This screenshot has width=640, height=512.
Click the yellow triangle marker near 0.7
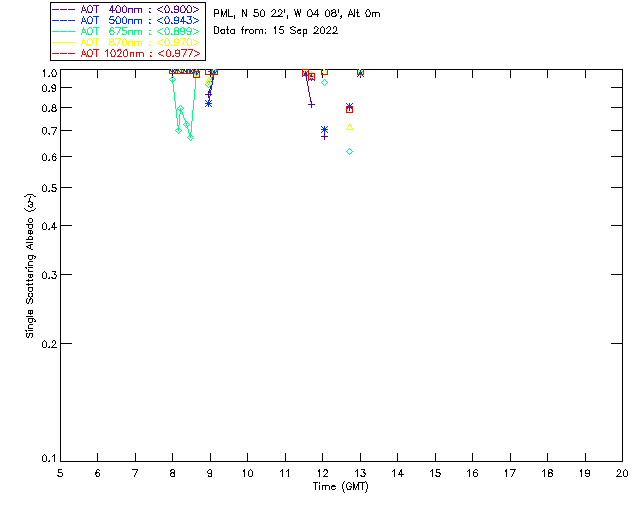pos(349,127)
